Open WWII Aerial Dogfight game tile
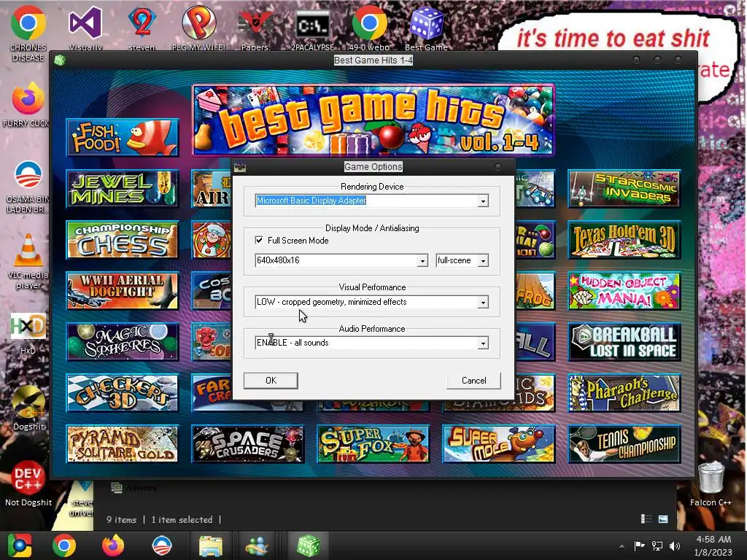 click(x=123, y=290)
